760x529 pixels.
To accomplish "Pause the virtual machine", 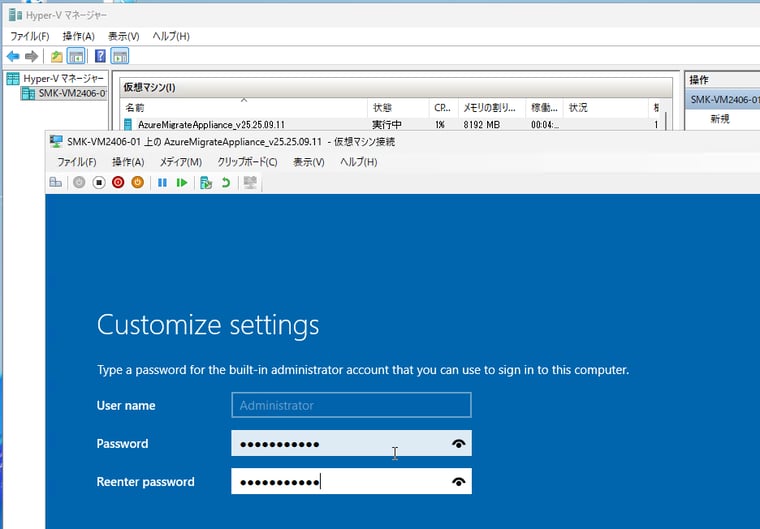I will 162,183.
